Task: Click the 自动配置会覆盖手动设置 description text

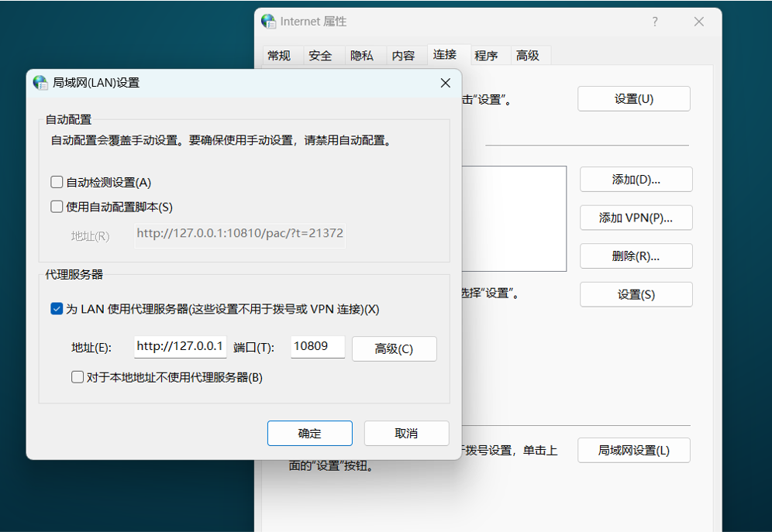Action: (222, 141)
